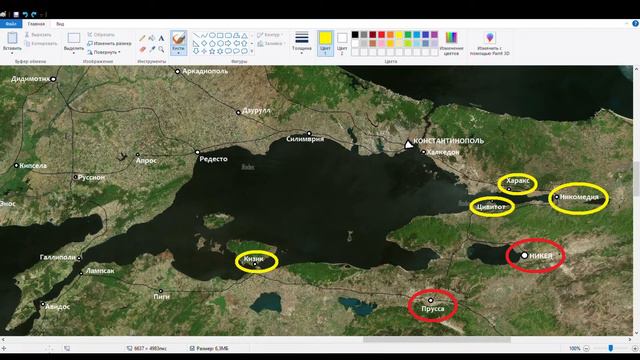Image resolution: width=640 pixels, height=360 pixels.
Task: Select the Cloud callout shape
Action: [x=244, y=51]
